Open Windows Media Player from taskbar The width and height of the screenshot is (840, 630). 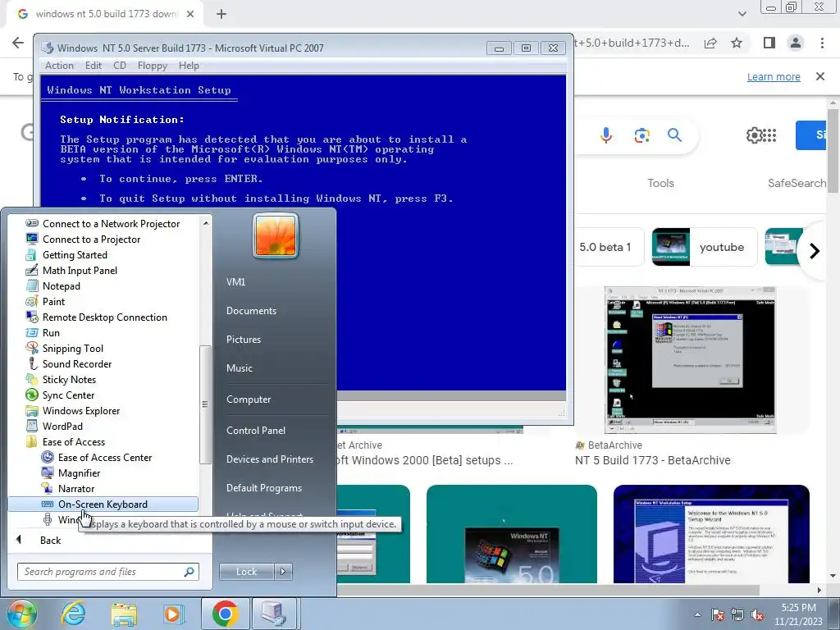point(172,614)
